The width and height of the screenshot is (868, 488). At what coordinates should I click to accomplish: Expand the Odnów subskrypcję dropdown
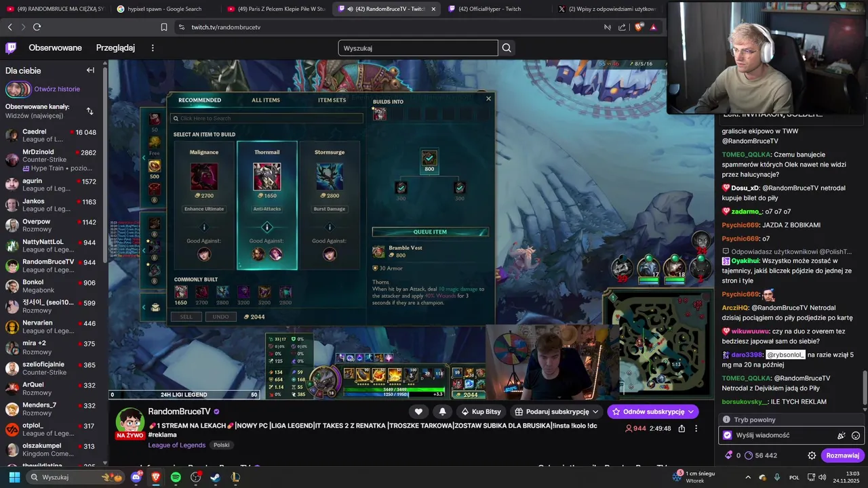tap(691, 411)
